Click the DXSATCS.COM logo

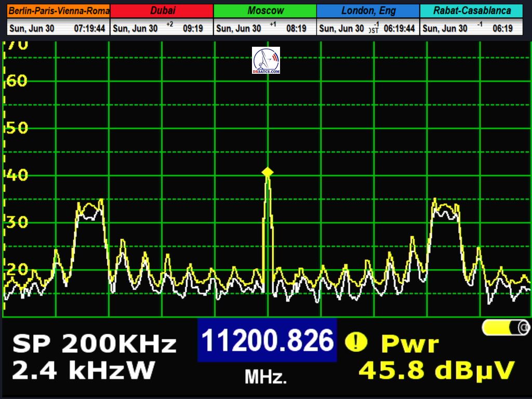click(x=266, y=60)
